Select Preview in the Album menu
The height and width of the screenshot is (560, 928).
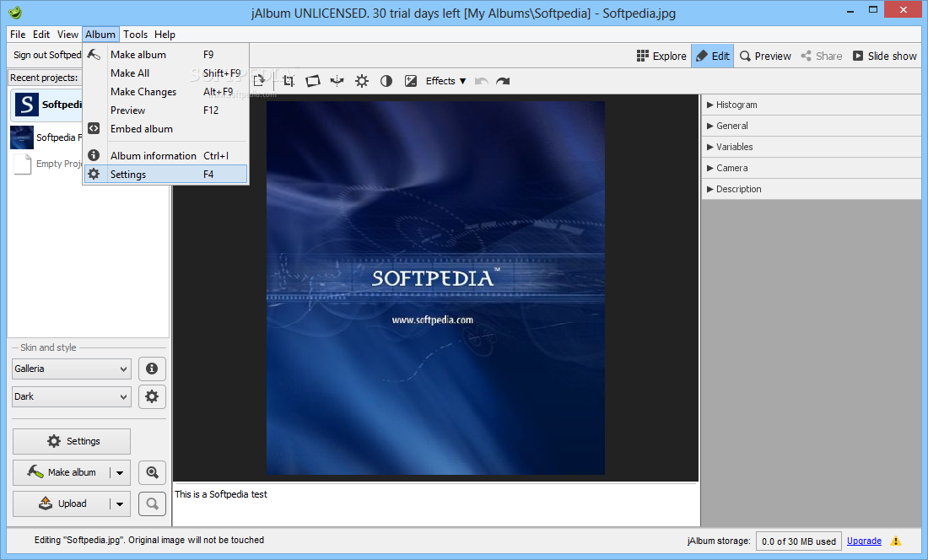[x=165, y=110]
